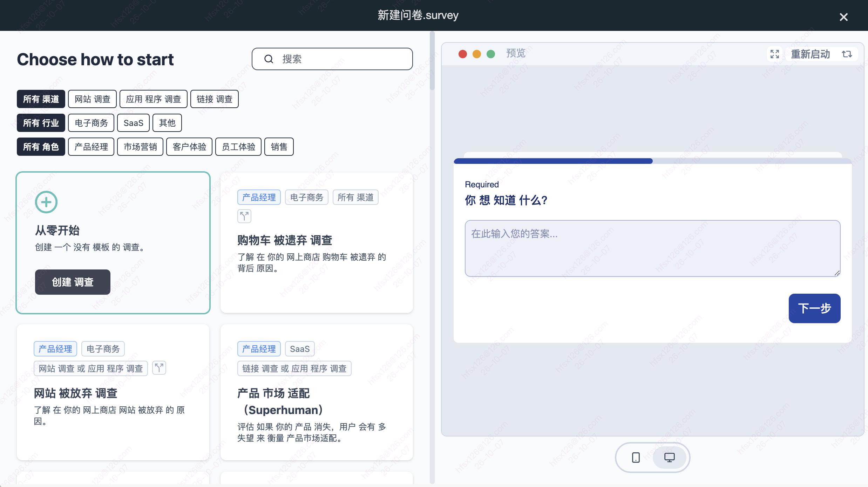Select the 所有 渠道 filter

41,99
